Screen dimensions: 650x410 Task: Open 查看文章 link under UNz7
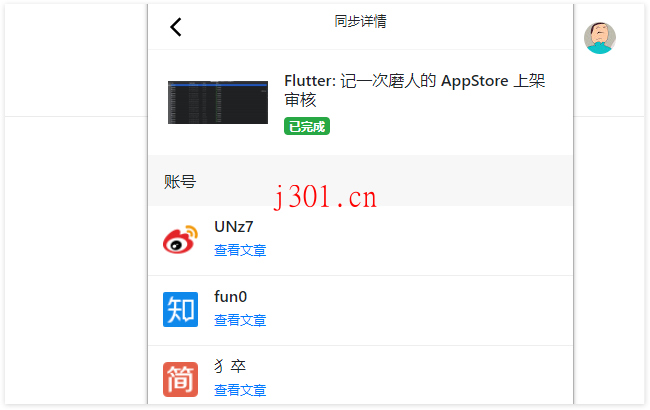[x=240, y=250]
